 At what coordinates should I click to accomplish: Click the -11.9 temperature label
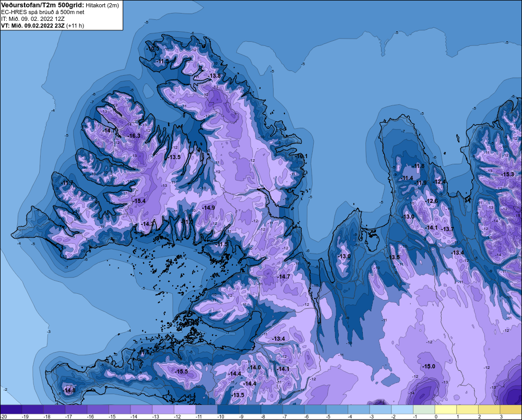421,183
